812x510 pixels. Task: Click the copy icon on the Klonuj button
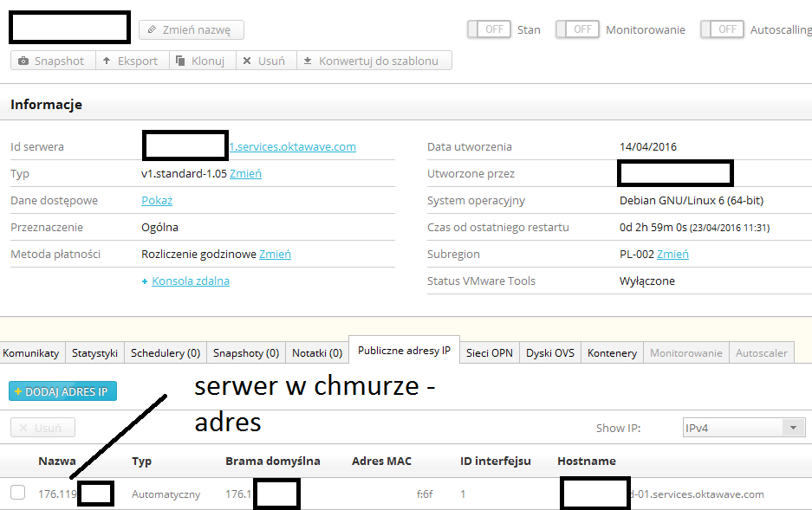click(x=180, y=61)
